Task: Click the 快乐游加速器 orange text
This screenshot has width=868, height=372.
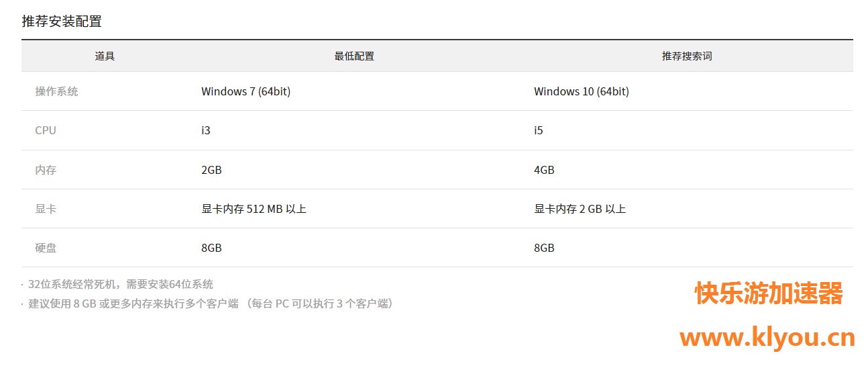Action: click(x=769, y=293)
